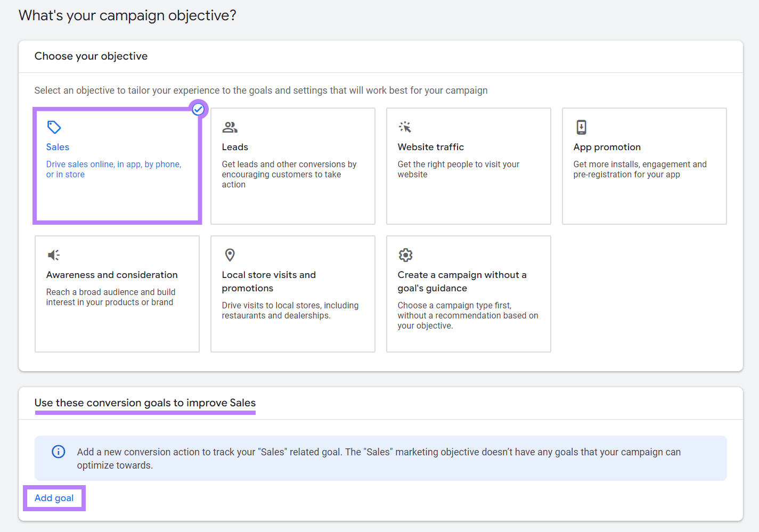759x532 pixels.
Task: Click the Awareness and consideration megaphone icon
Action: coord(53,255)
